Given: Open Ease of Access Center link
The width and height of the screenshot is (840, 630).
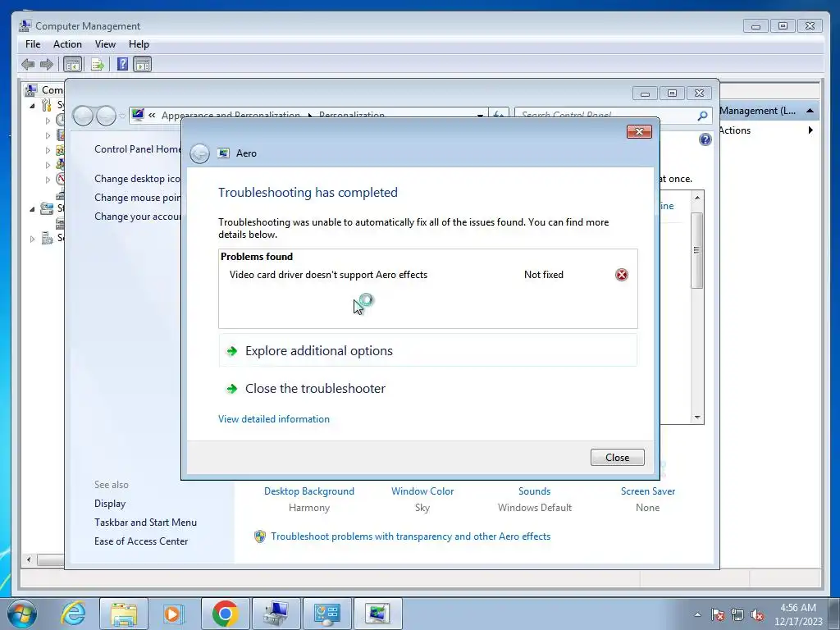Looking at the screenshot, I should click(x=141, y=541).
